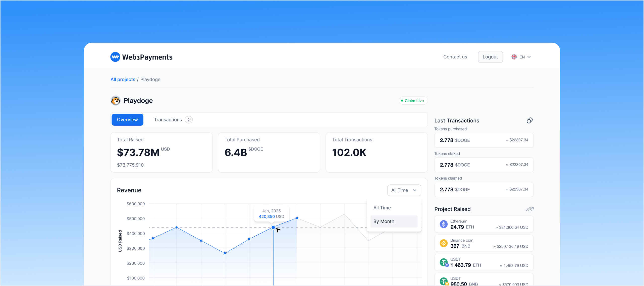Screen dimensions: 644x286
Task: Click the link icon beside Last Transactions
Action: pyautogui.click(x=529, y=121)
